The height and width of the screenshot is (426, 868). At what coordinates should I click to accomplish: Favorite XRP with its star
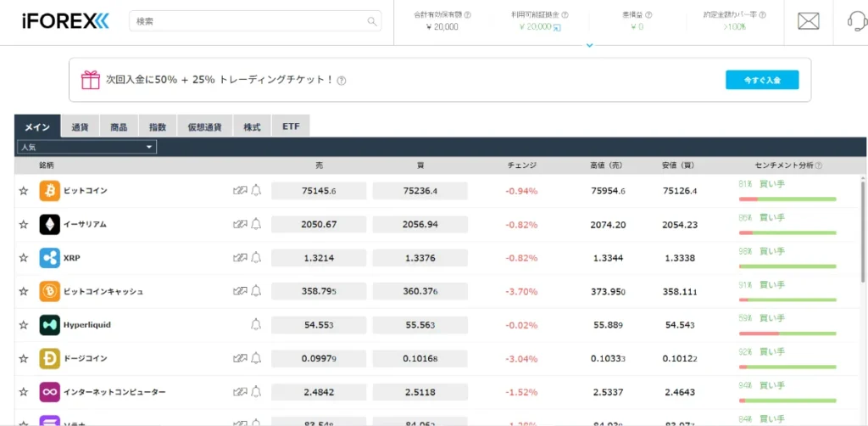(23, 258)
